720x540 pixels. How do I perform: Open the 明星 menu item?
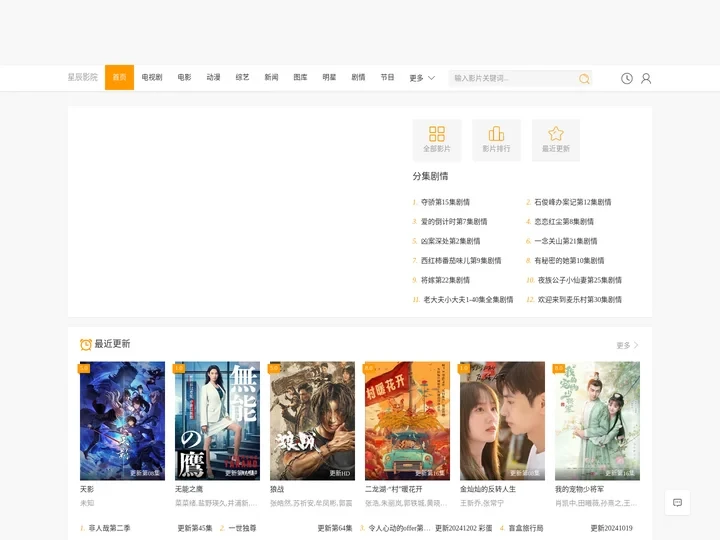(329, 77)
